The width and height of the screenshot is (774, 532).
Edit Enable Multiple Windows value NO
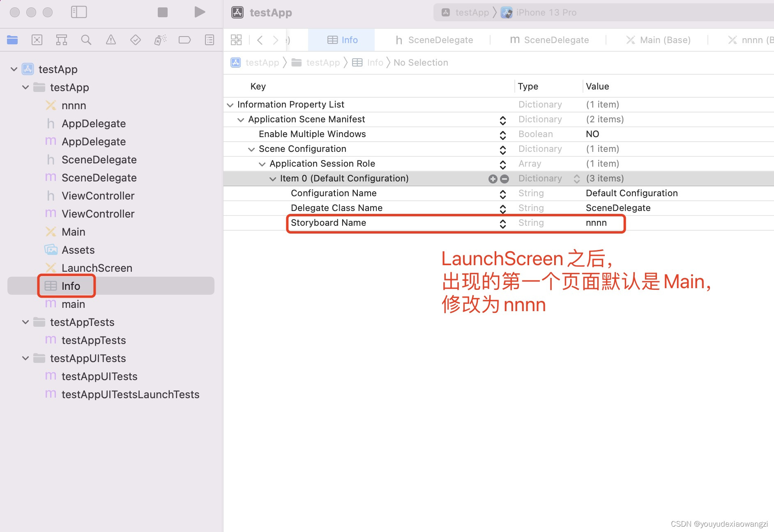[x=592, y=134]
